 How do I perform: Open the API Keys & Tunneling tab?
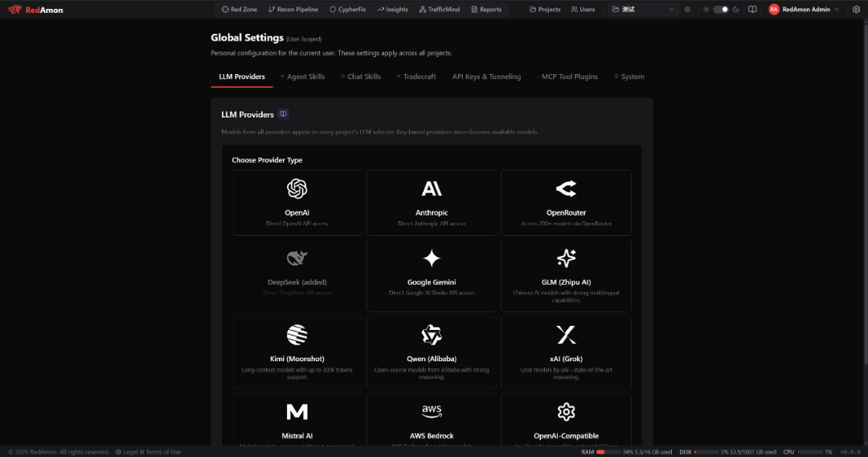pos(486,76)
